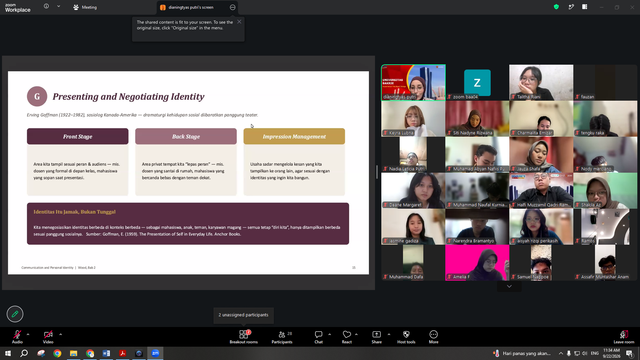This screenshot has height=360, width=640.
Task: Open Zoom from the taskbar
Action: (155, 353)
